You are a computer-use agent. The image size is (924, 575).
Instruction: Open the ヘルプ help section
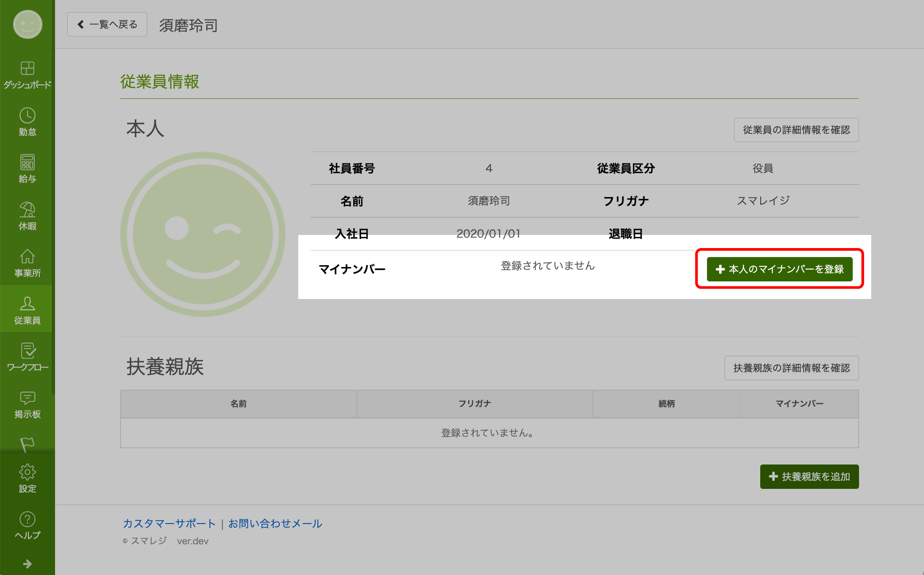point(27,524)
